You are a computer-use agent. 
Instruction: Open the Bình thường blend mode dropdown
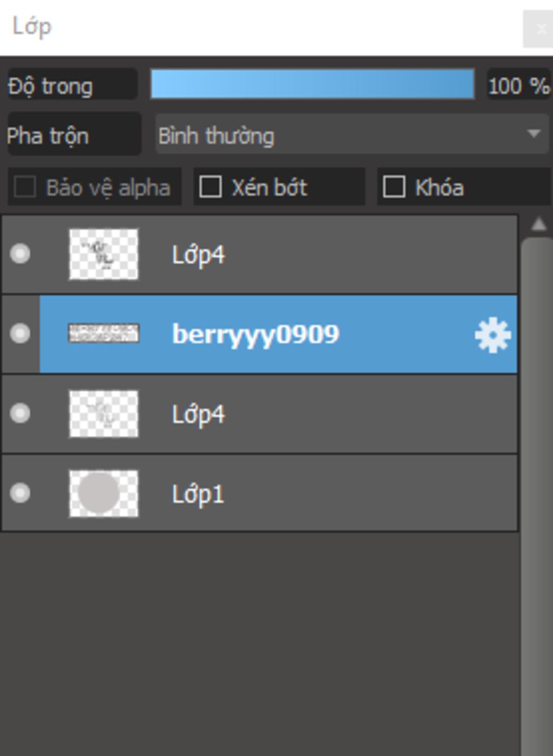pos(352,134)
